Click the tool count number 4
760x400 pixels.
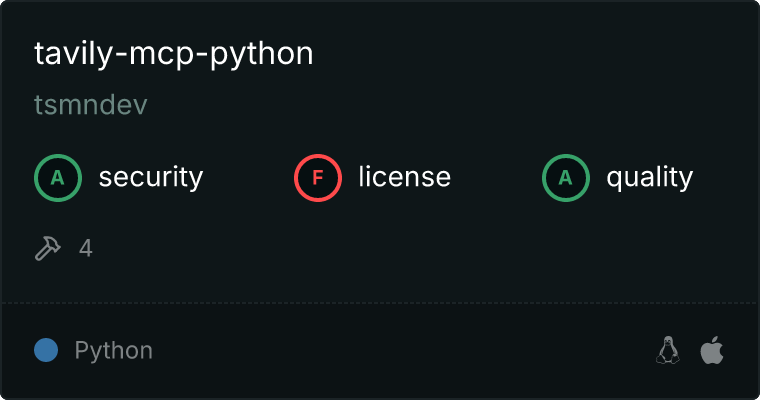click(86, 248)
